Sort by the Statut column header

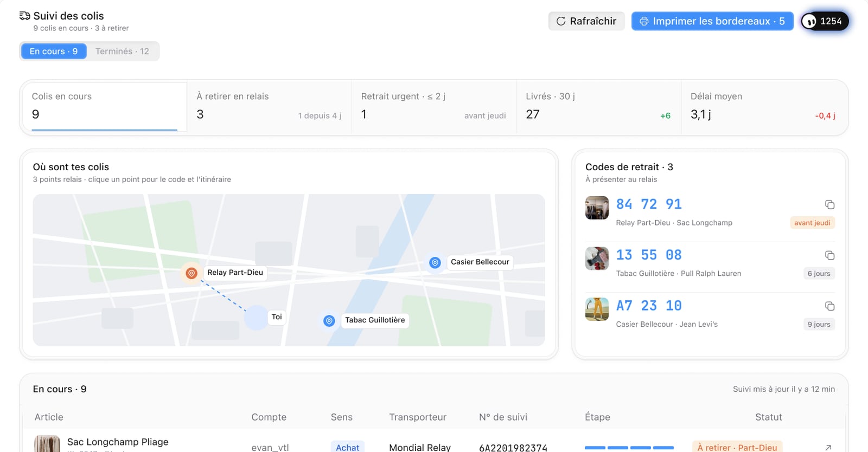click(x=769, y=417)
